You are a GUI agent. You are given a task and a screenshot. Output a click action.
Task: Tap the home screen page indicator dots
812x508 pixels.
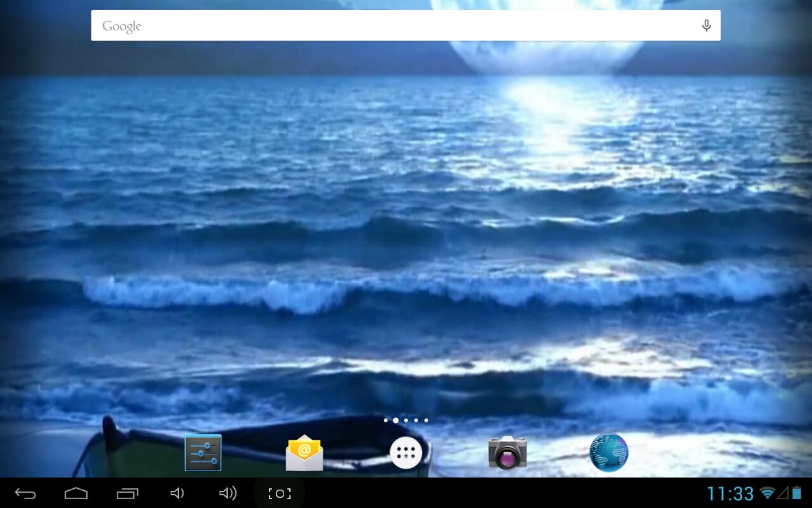tap(406, 420)
